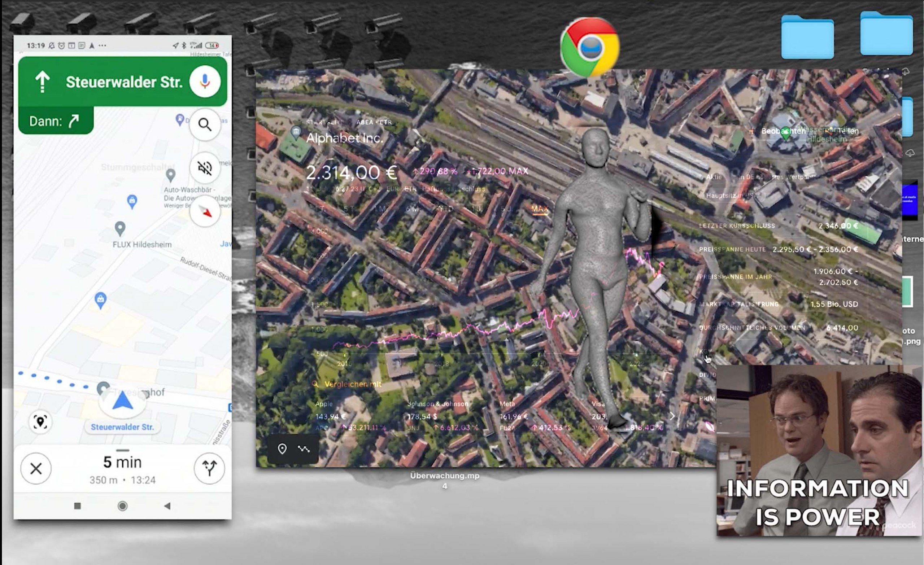
Task: Click the green pin on Beobachten map label
Action: (x=785, y=134)
